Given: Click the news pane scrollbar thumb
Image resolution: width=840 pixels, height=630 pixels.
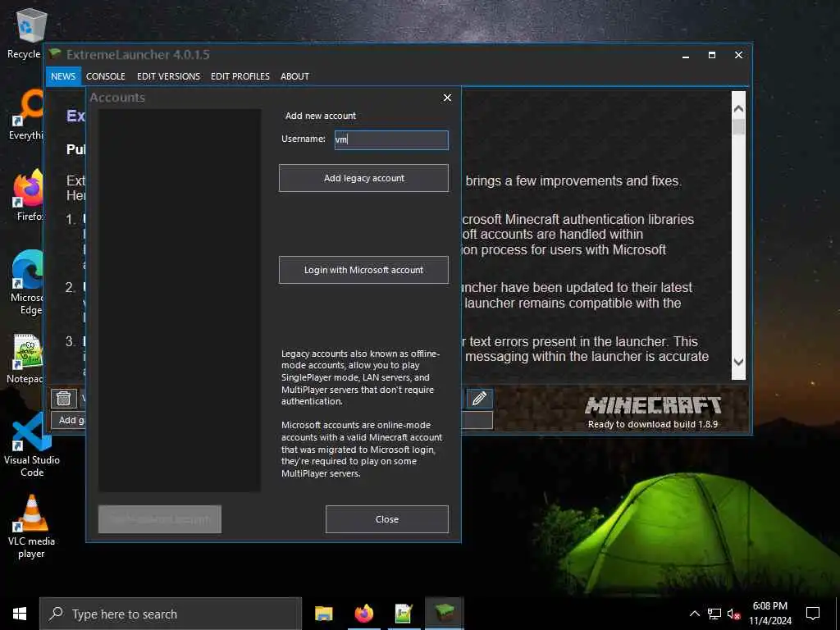Looking at the screenshot, I should click(738, 127).
